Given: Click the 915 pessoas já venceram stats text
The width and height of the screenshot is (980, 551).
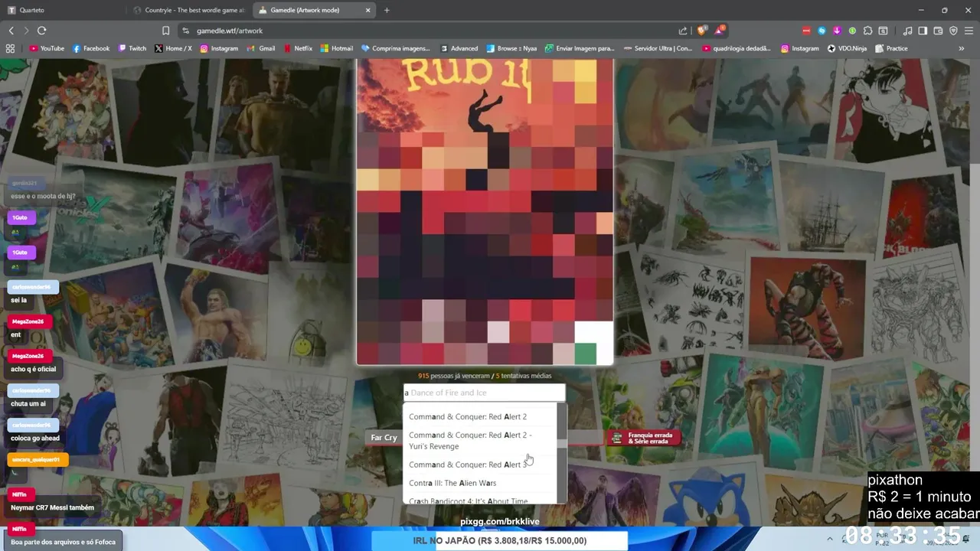Looking at the screenshot, I should pyautogui.click(x=485, y=376).
